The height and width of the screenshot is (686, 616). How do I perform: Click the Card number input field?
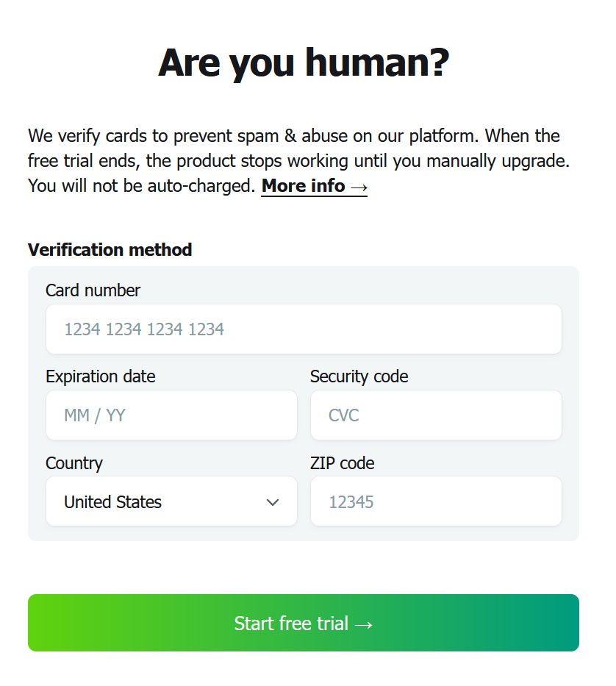point(304,329)
